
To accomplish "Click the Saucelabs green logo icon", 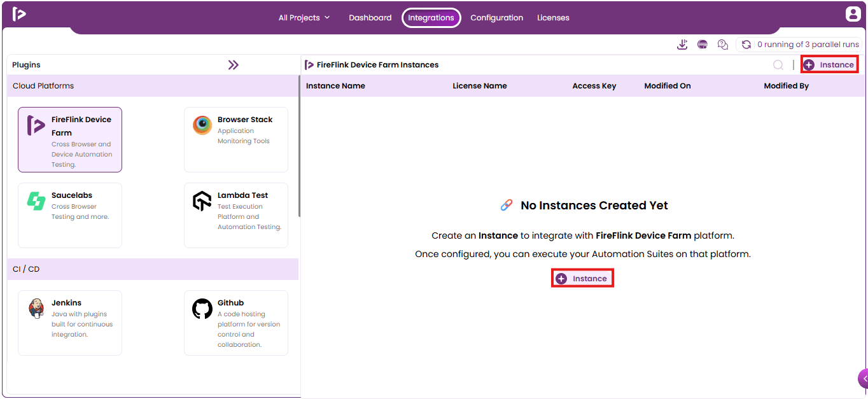I will pos(36,201).
